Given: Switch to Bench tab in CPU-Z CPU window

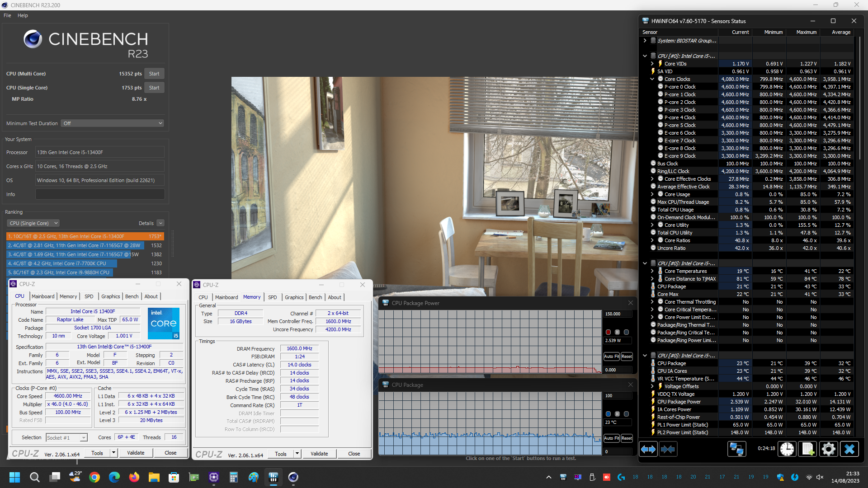Looking at the screenshot, I should pyautogui.click(x=132, y=296).
